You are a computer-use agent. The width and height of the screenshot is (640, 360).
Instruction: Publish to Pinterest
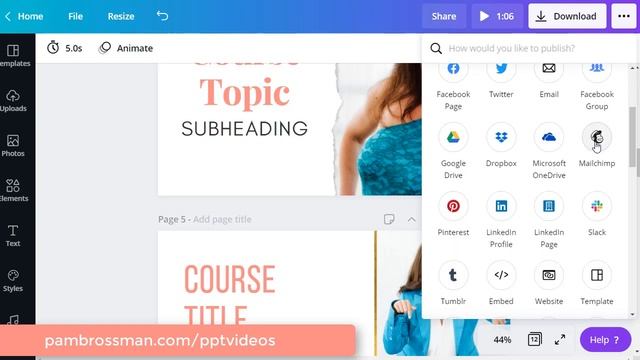(453, 214)
